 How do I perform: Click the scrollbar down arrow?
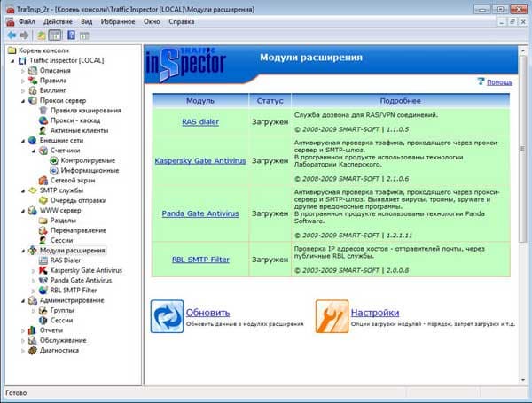tap(523, 380)
